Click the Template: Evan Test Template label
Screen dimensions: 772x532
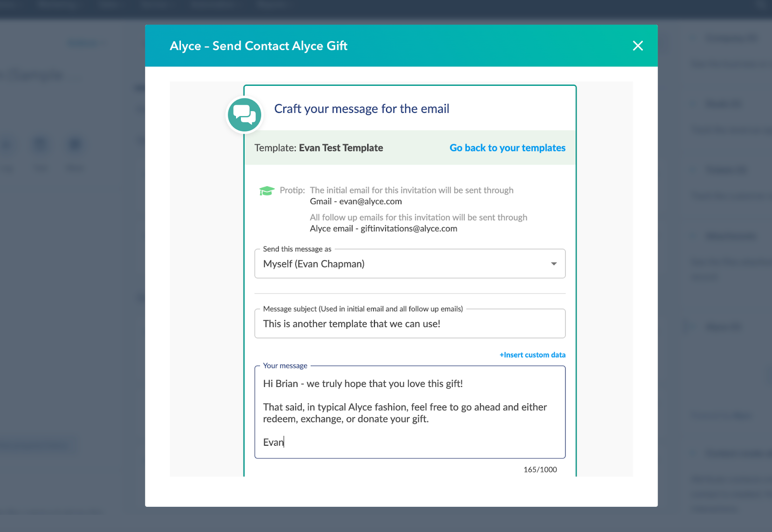(318, 148)
